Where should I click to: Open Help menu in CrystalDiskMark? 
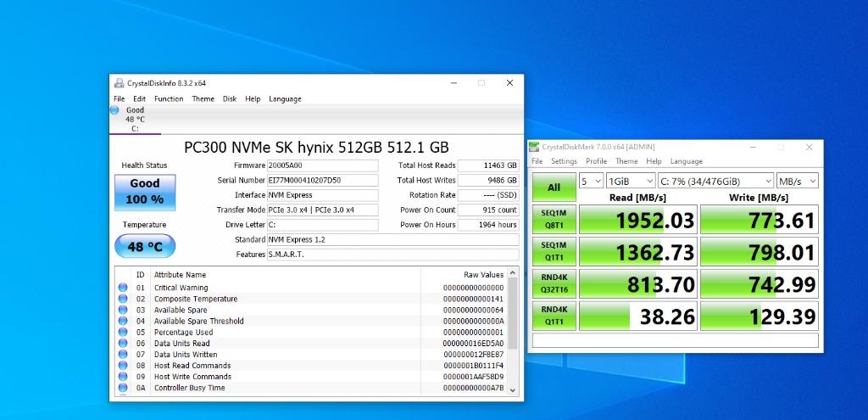(x=654, y=161)
